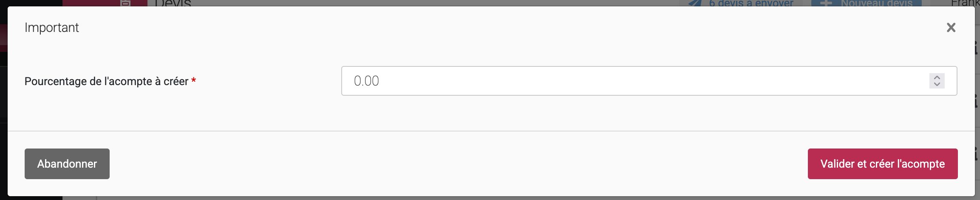Click the 'Pourcentage de l'acompte à créer' label
This screenshot has width=980, height=200.
106,81
